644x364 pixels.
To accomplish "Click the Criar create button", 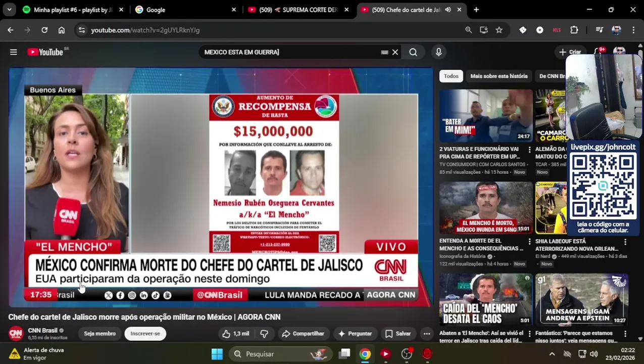I will click(570, 52).
